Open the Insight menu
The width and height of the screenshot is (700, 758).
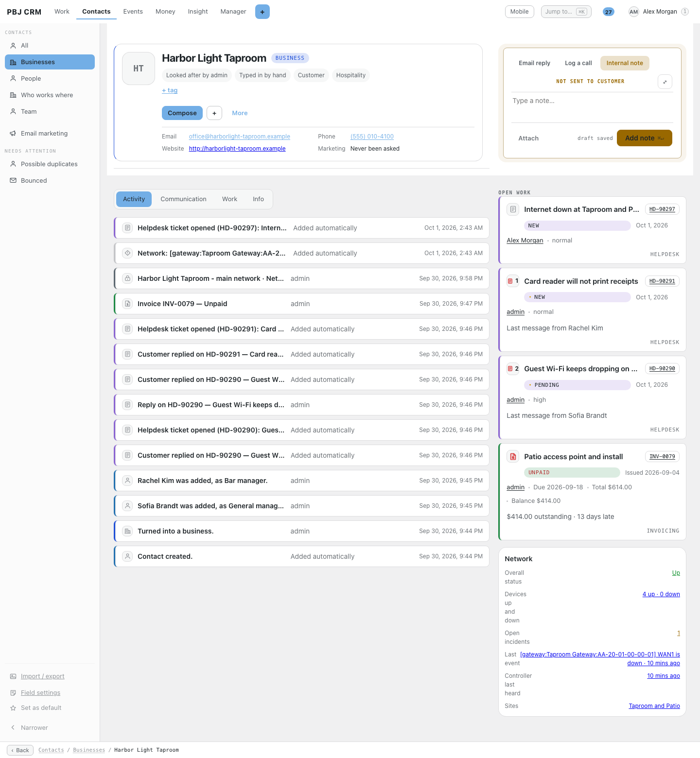tap(198, 12)
